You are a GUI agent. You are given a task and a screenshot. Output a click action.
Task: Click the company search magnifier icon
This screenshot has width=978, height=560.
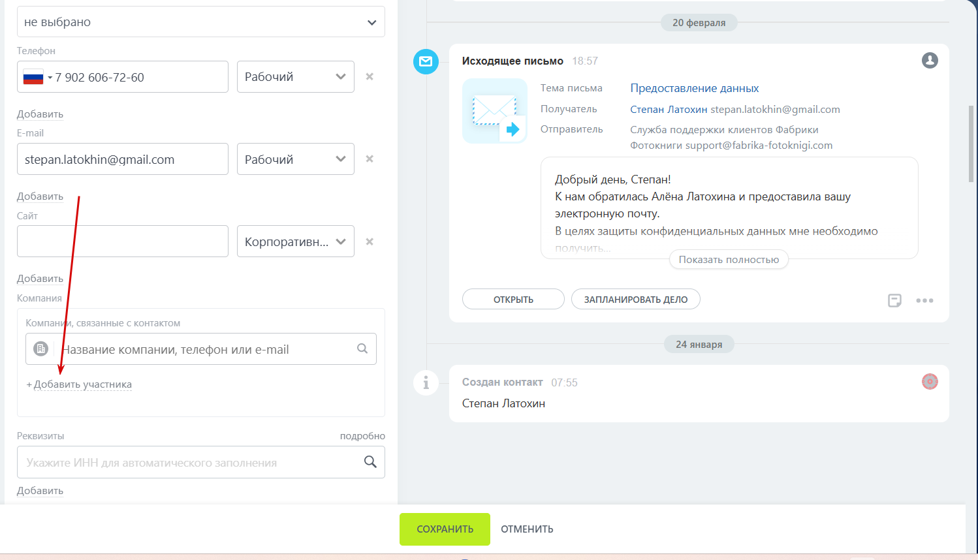[362, 349]
